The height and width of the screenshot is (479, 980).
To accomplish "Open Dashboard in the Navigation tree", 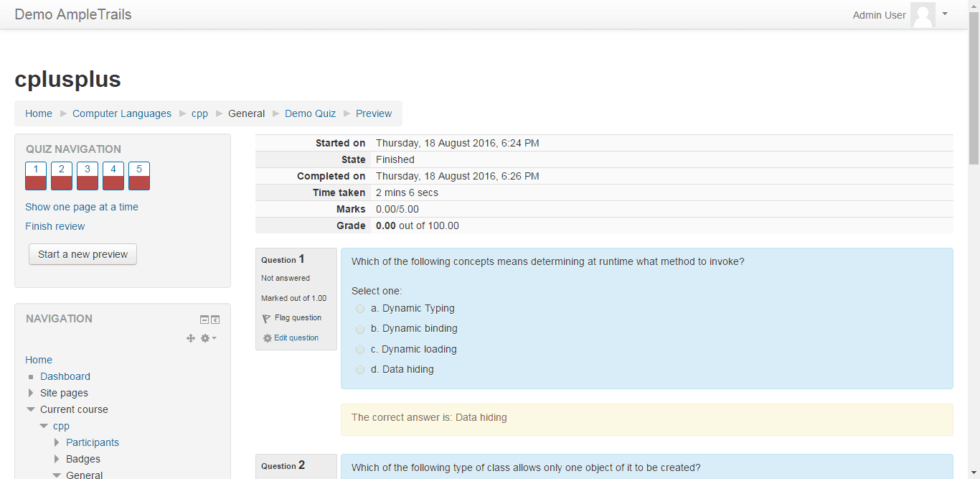I will (x=65, y=376).
